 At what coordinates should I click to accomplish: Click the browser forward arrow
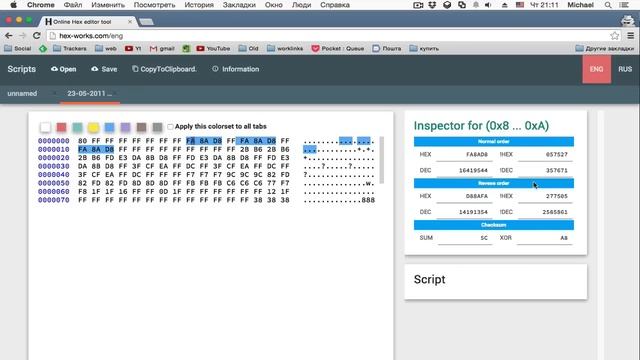[x=22, y=36]
